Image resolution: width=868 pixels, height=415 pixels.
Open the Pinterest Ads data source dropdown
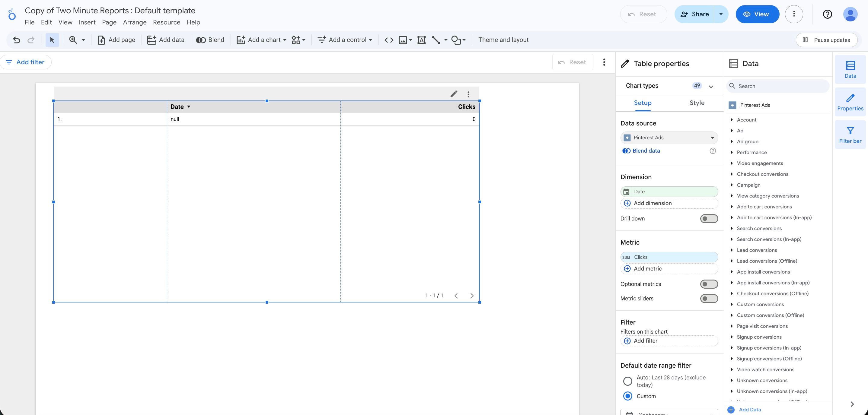(669, 138)
